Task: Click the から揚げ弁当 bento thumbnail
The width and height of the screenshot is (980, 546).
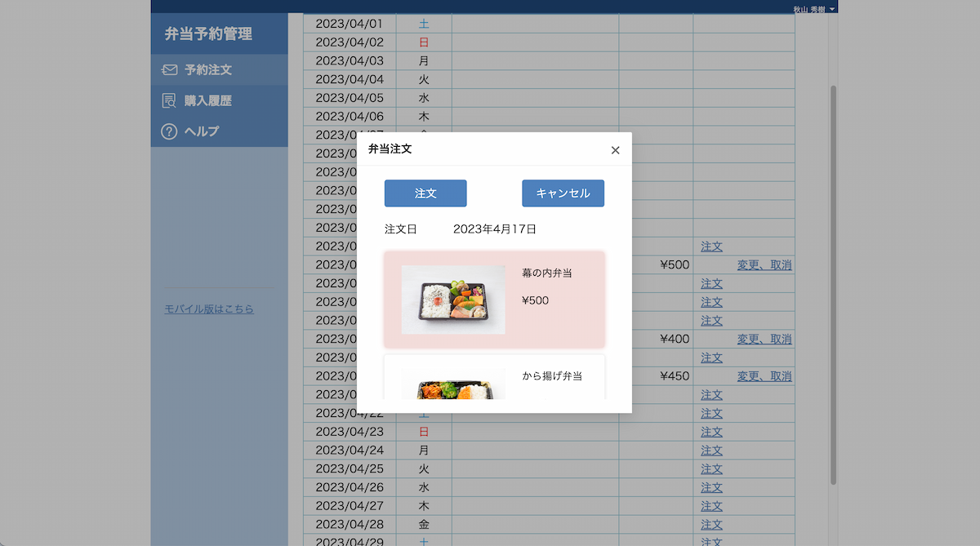Action: coord(453,385)
